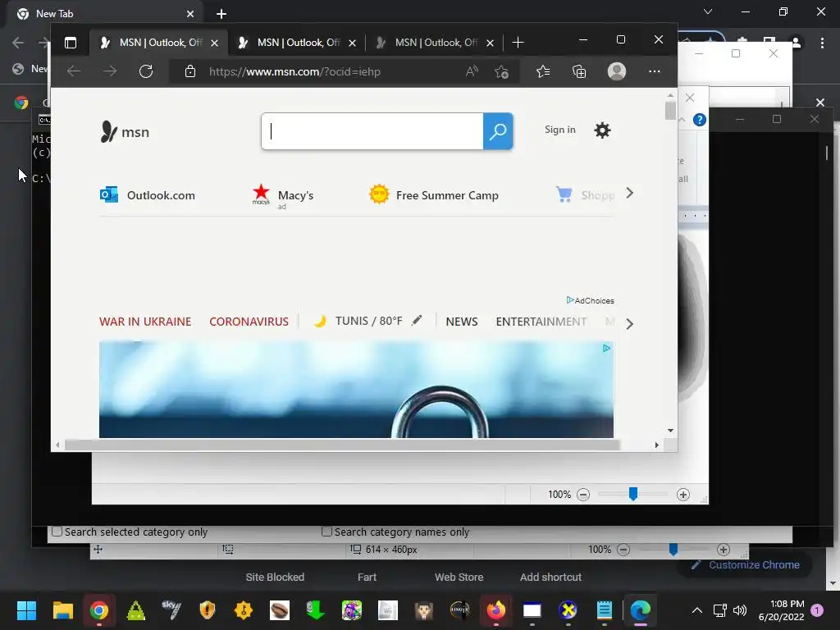Open the Edge profile avatar

pyautogui.click(x=617, y=71)
